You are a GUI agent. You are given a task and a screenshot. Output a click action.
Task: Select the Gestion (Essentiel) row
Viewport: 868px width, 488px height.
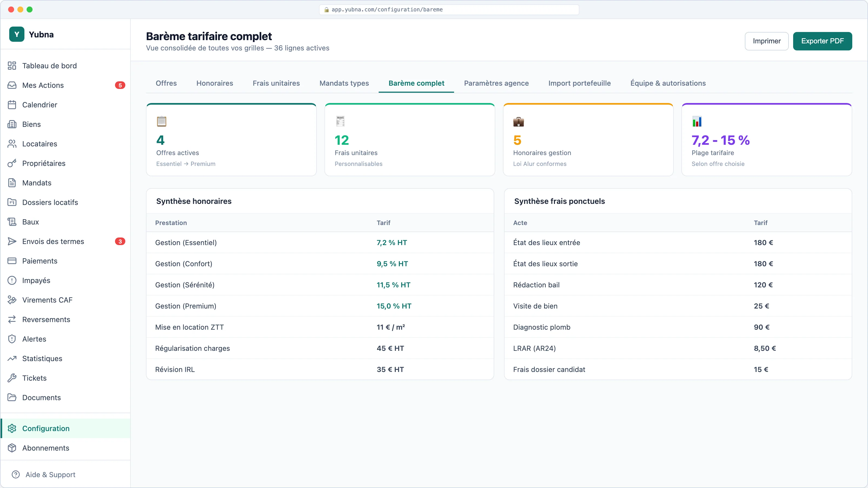pos(320,243)
